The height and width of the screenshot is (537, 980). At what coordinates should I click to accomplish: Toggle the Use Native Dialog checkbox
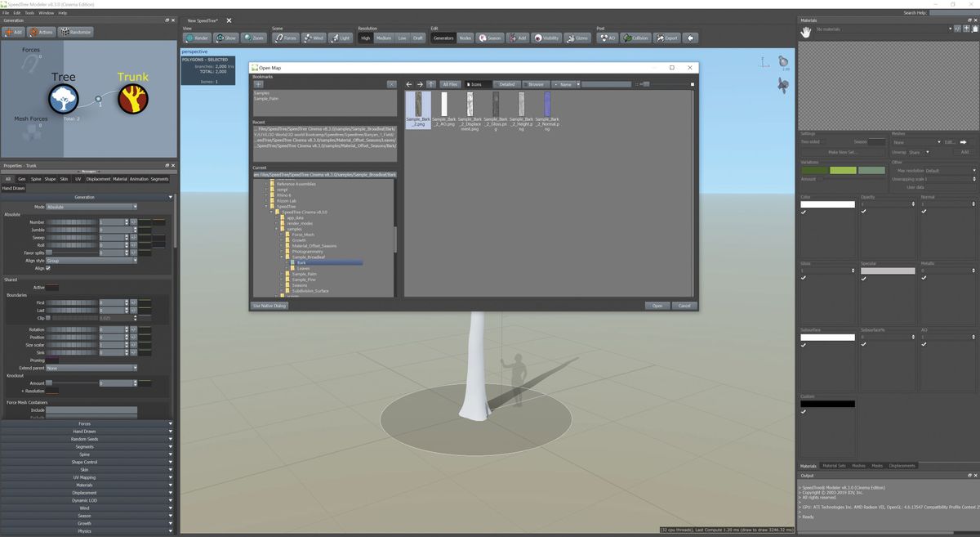pyautogui.click(x=269, y=306)
